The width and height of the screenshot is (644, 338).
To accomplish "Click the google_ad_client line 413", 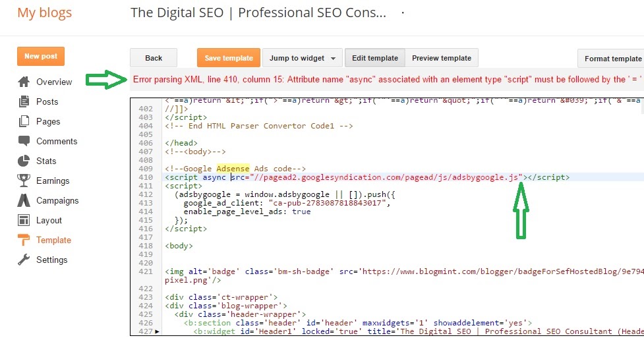I will pos(287,203).
